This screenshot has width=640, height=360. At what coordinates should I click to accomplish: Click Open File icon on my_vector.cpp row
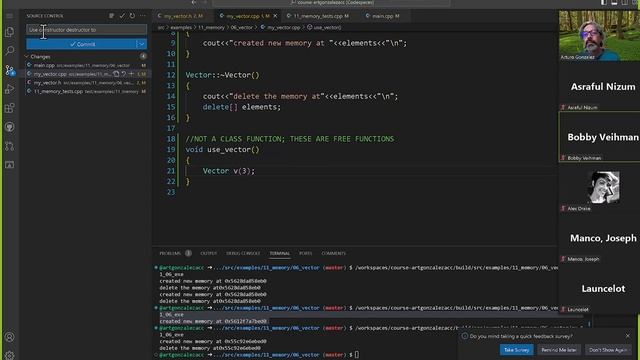(116, 74)
